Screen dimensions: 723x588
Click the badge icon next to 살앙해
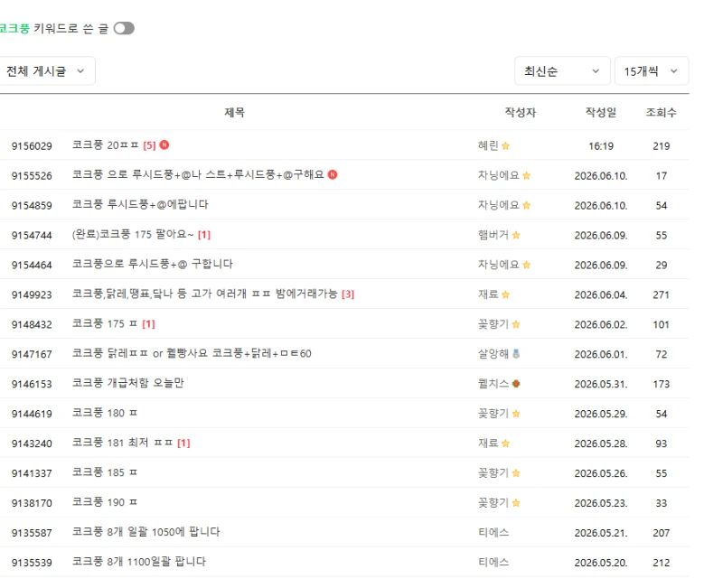516,353
